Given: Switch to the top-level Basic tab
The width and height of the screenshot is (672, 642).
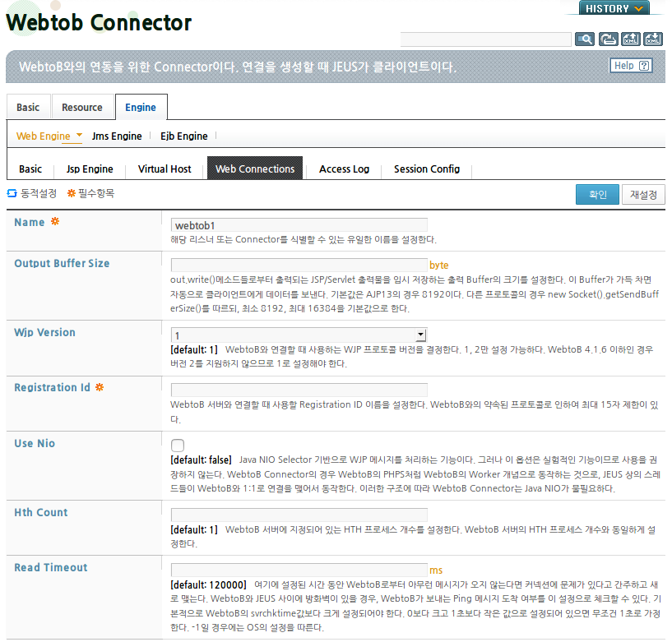Looking at the screenshot, I should (28, 107).
